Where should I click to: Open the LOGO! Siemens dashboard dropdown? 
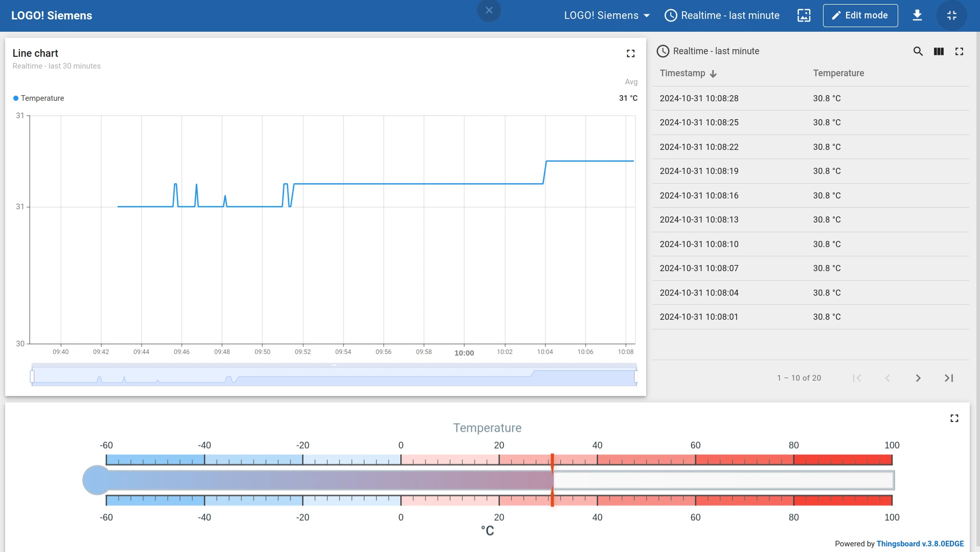607,15
